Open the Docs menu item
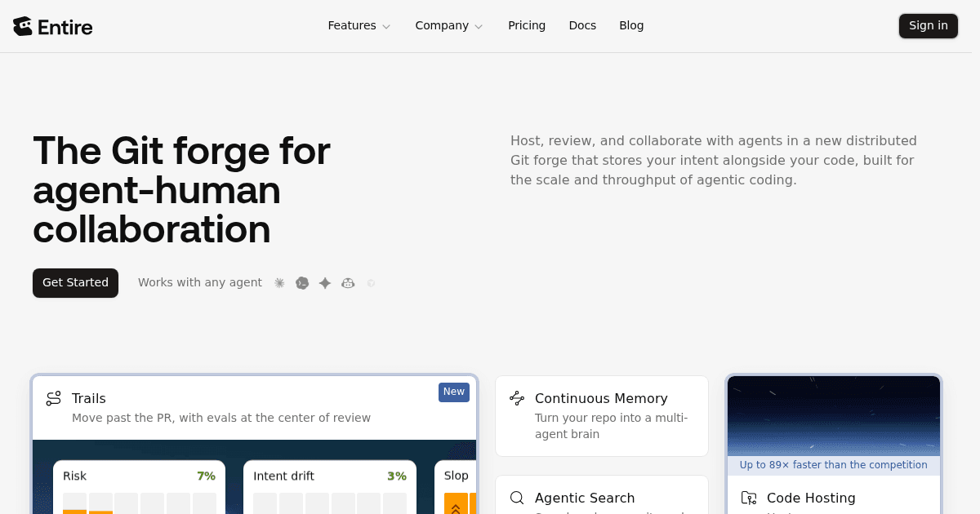Viewport: 980px width, 514px height. pyautogui.click(x=582, y=25)
